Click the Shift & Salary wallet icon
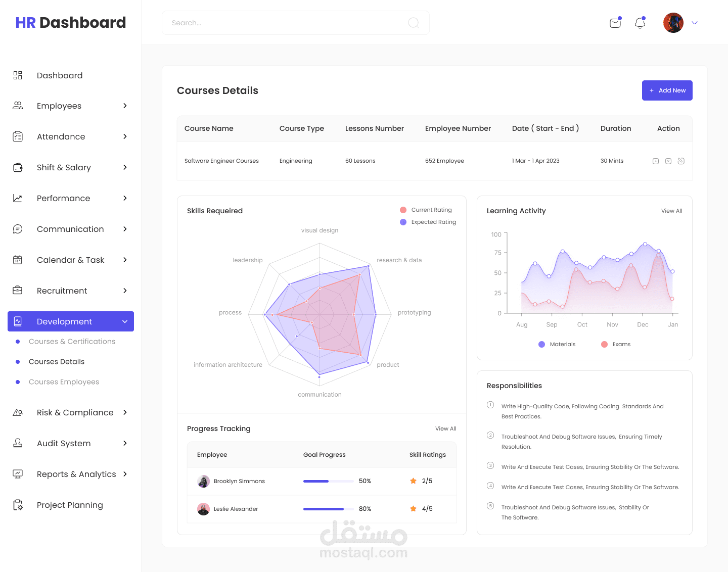 (18, 167)
